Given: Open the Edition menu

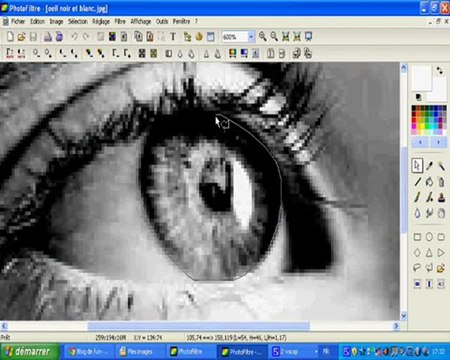Looking at the screenshot, I should coord(37,21).
